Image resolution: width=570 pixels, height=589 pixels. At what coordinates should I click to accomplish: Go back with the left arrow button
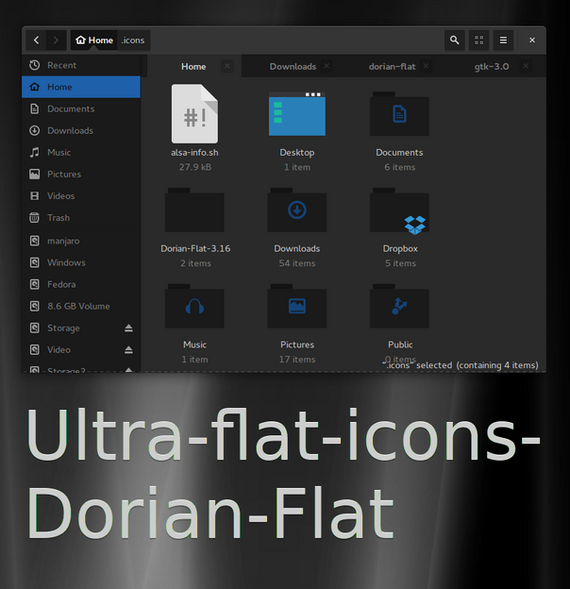(36, 40)
